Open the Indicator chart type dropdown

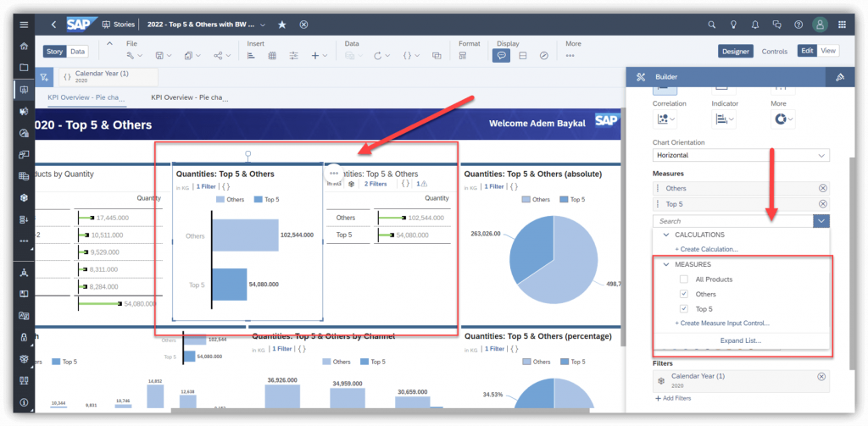724,119
